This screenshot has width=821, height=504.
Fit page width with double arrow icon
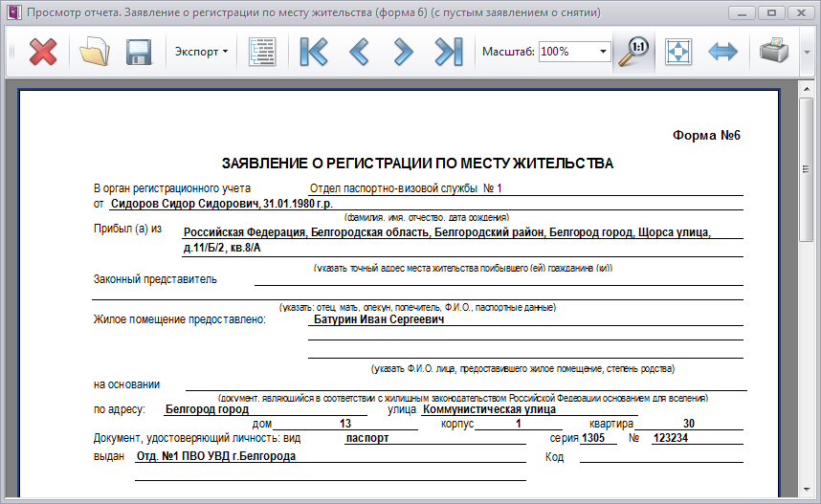(x=722, y=52)
